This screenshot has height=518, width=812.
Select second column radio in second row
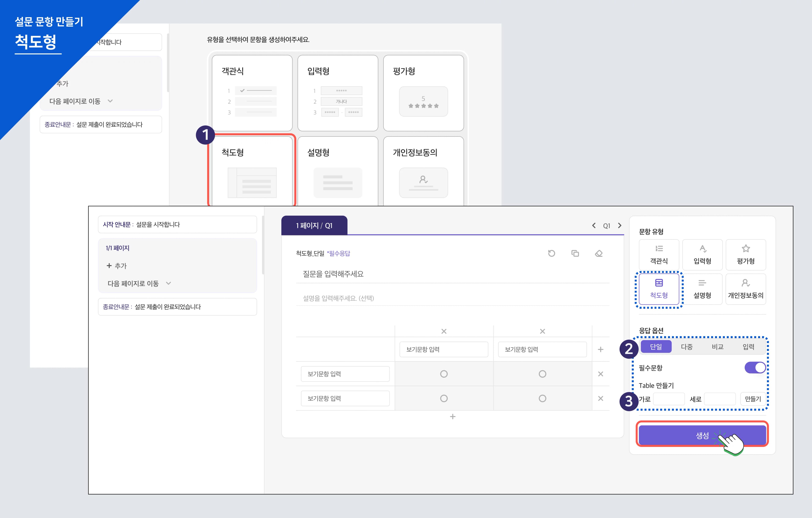click(x=542, y=398)
